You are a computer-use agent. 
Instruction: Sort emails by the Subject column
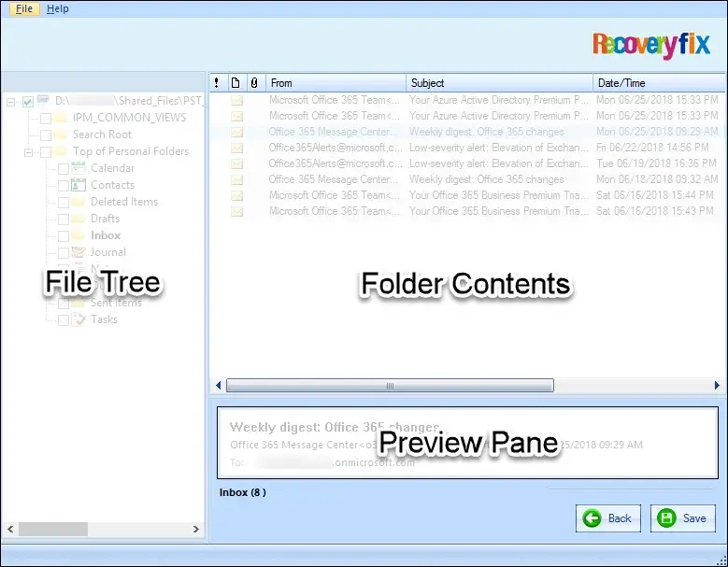point(499,83)
